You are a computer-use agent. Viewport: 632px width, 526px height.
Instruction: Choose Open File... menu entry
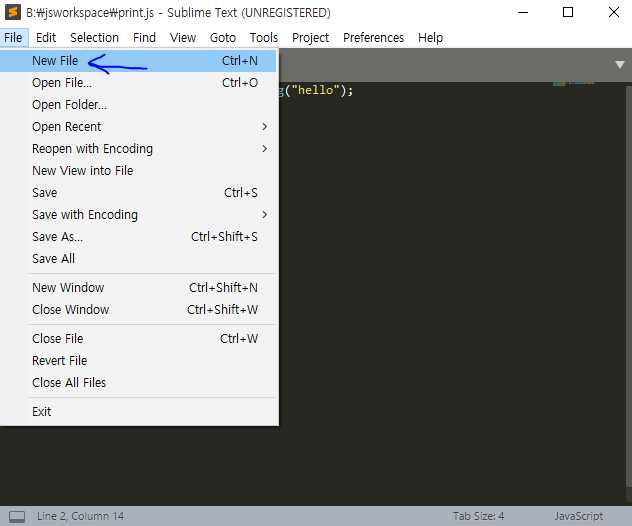(x=138, y=83)
